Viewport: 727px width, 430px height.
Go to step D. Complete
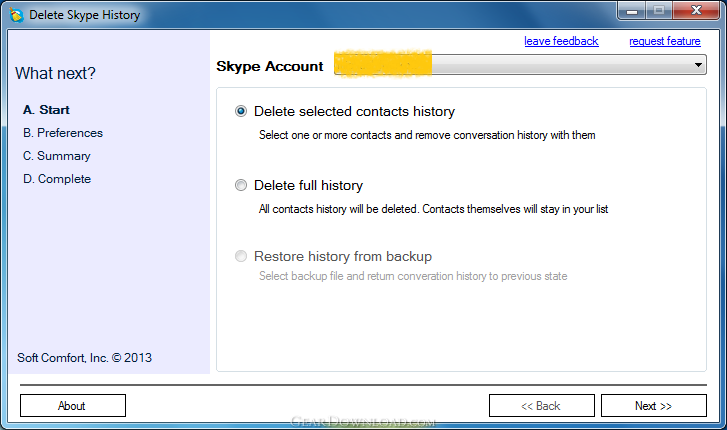click(x=57, y=179)
